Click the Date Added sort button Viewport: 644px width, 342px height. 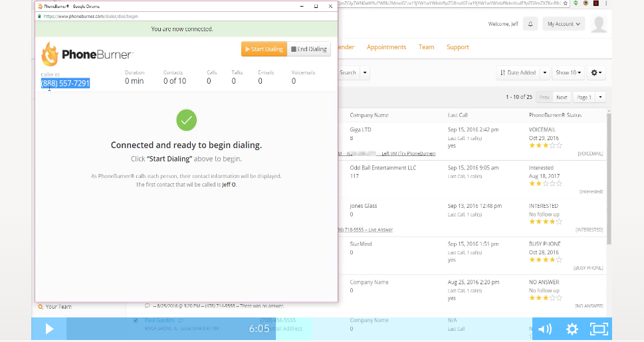pyautogui.click(x=518, y=72)
